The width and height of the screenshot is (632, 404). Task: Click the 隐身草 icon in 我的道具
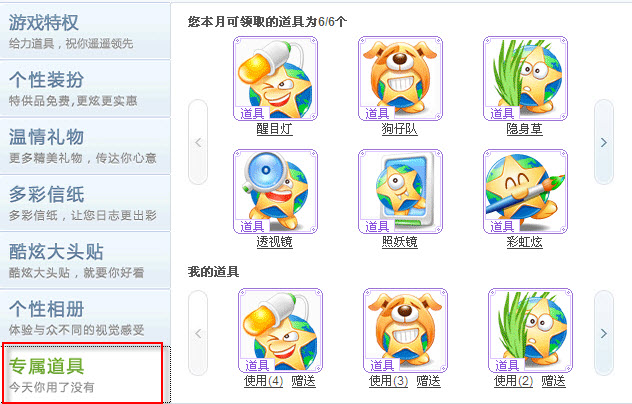[x=530, y=330]
